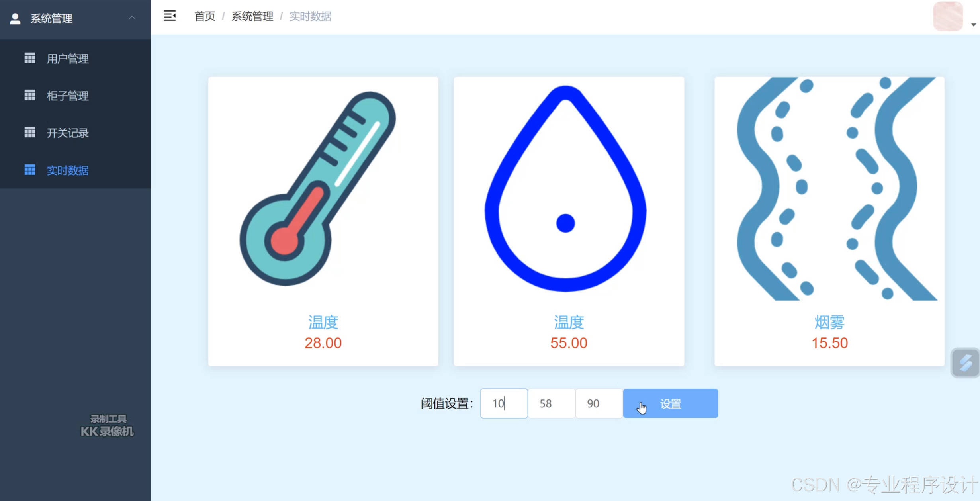This screenshot has height=501, width=980.
Task: Click the threshold field showing 90
Action: [x=599, y=403]
